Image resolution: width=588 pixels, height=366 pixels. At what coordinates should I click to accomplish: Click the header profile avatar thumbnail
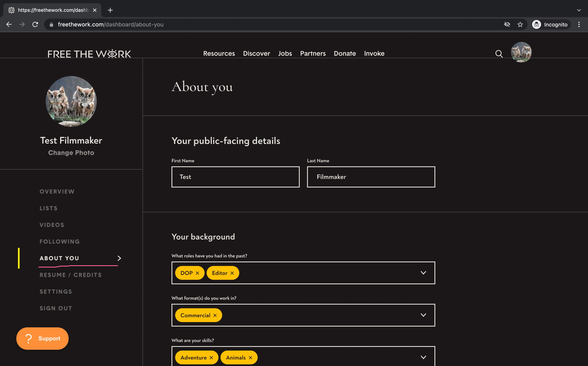(x=521, y=52)
